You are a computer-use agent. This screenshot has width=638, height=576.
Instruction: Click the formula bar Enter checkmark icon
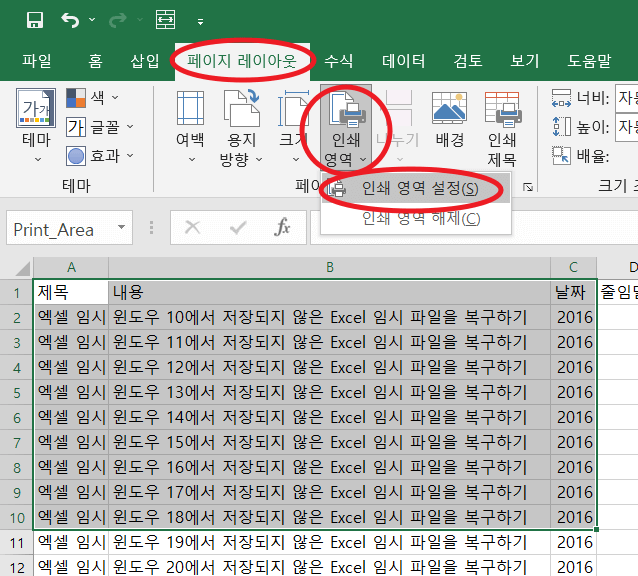click(238, 228)
